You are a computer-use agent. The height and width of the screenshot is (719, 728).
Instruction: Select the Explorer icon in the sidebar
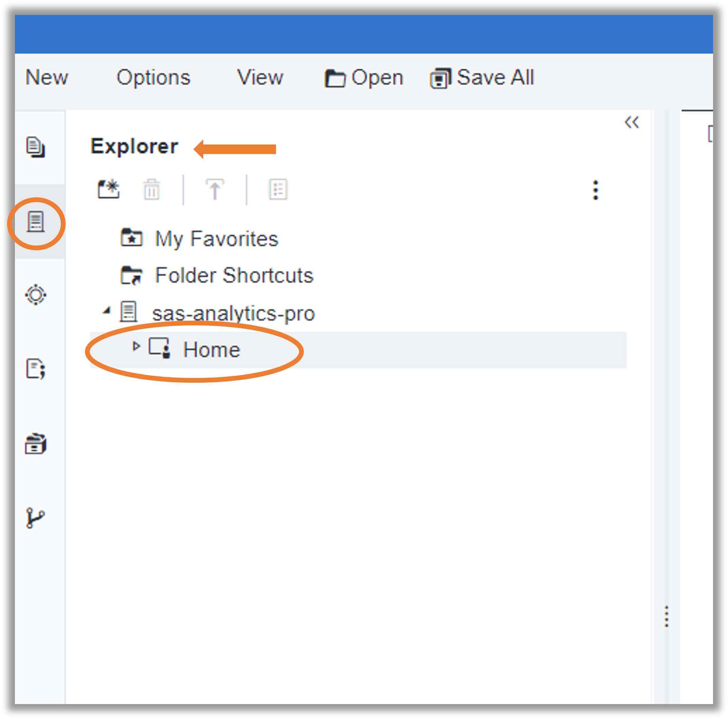click(x=36, y=222)
